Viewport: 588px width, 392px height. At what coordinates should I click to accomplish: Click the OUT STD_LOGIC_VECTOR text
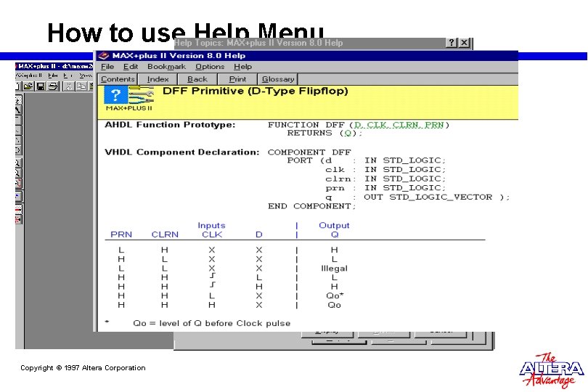[428, 197]
